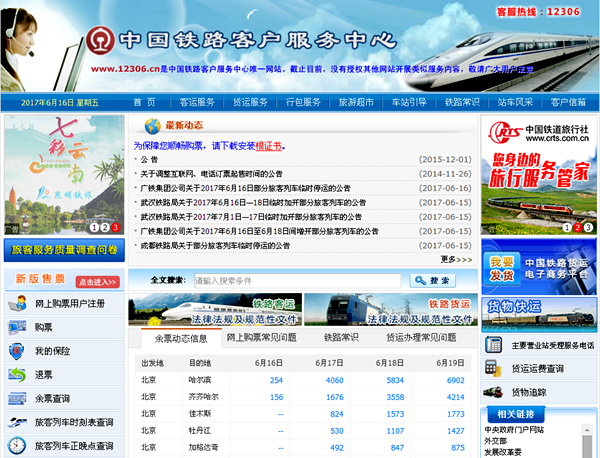Click the 退票 refund arrow icon
Image resolution: width=600 pixels, height=458 pixels.
(x=17, y=375)
